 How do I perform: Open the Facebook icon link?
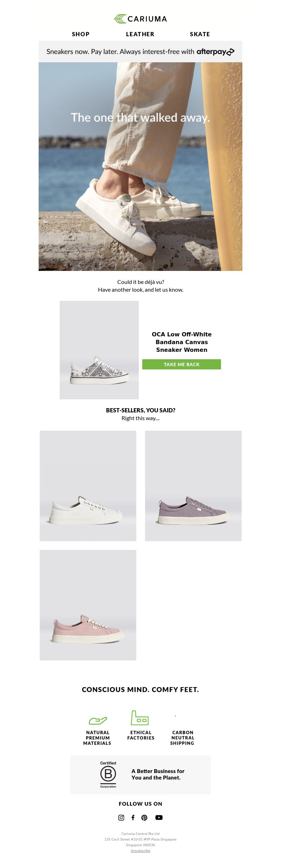click(133, 817)
